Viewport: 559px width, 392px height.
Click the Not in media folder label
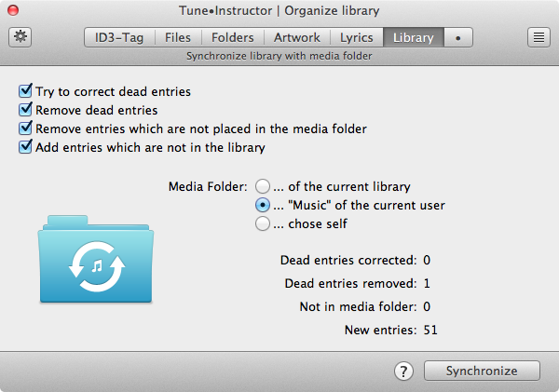click(x=358, y=306)
